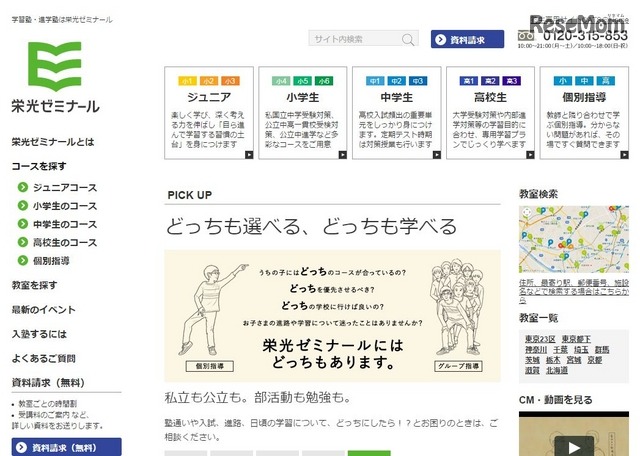Open the 東京23区 classroom link
The image size is (640, 456).
[540, 339]
